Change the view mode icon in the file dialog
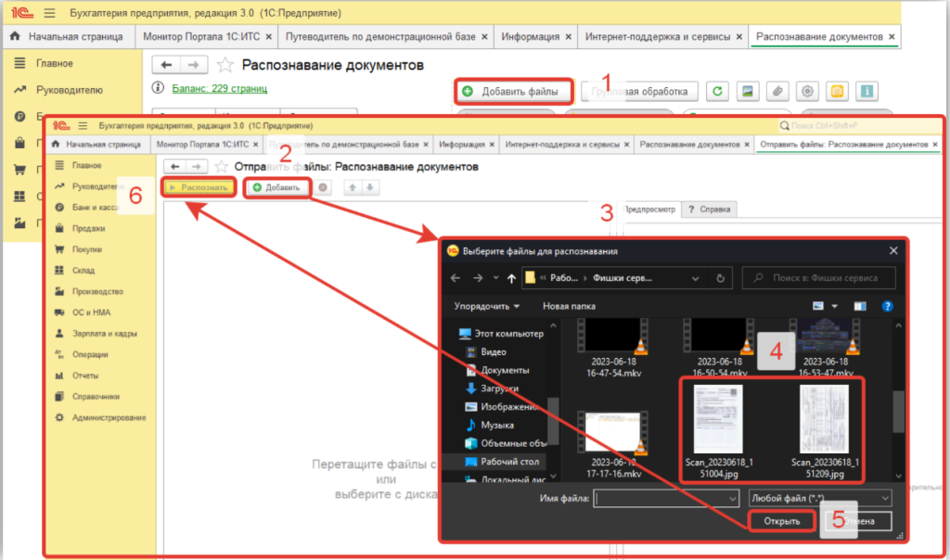Viewport: 950px width, 560px height. pyautogui.click(x=818, y=306)
